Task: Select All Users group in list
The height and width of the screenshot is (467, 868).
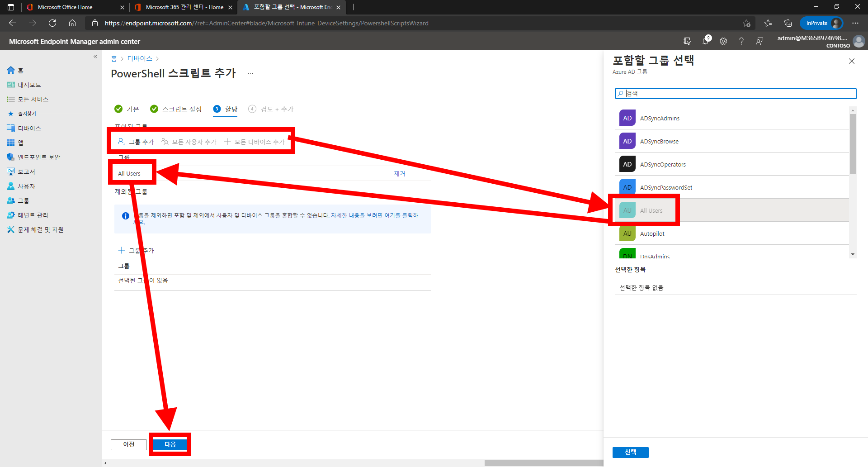Action: pyautogui.click(x=731, y=210)
